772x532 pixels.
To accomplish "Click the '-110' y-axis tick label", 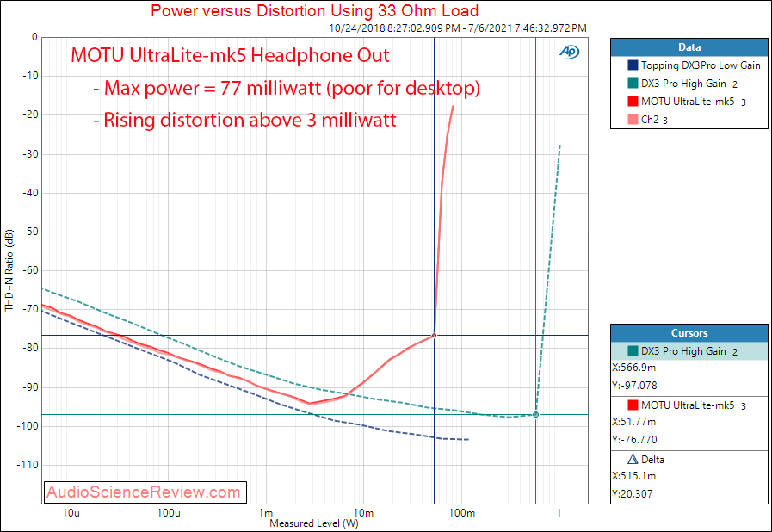I will tap(27, 465).
